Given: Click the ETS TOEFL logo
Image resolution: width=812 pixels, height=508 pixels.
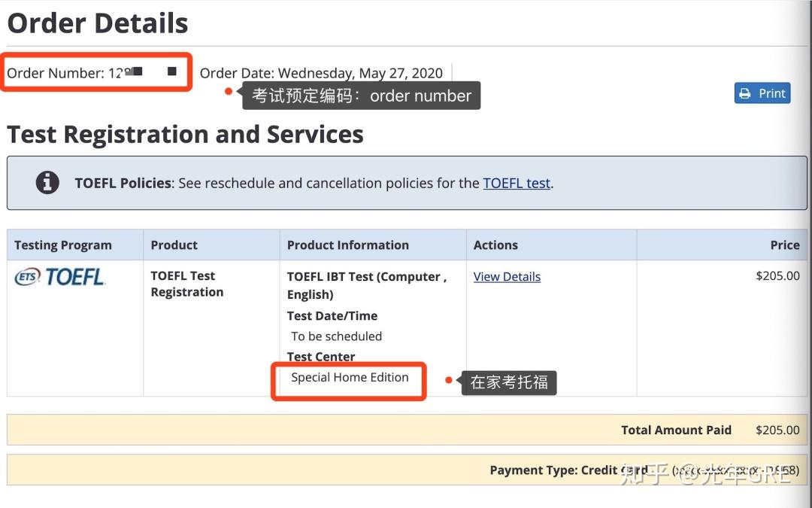Looking at the screenshot, I should tap(59, 277).
